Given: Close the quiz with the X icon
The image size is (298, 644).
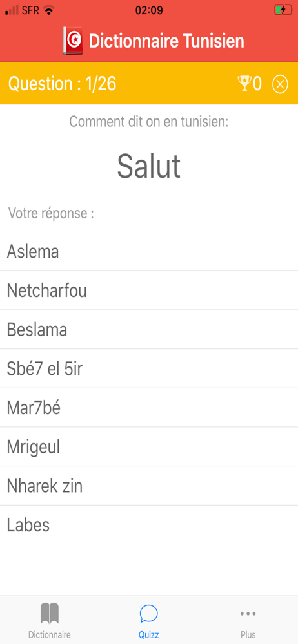Looking at the screenshot, I should (280, 84).
